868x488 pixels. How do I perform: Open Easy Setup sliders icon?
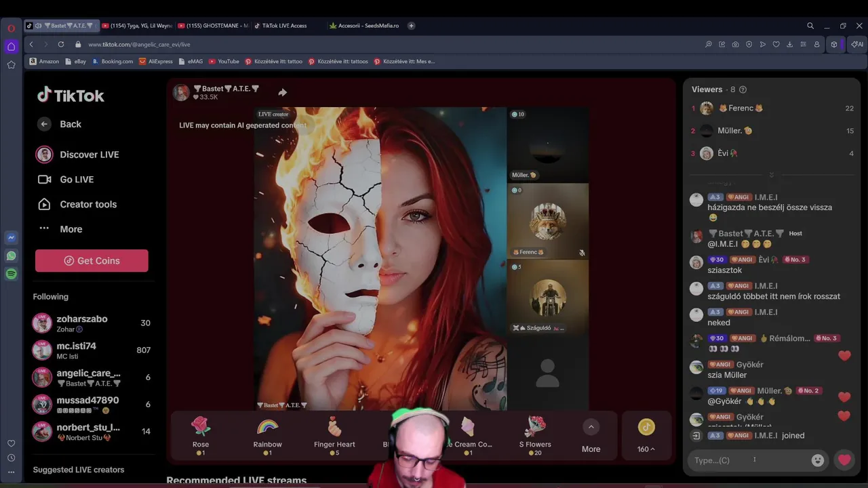pyautogui.click(x=803, y=44)
